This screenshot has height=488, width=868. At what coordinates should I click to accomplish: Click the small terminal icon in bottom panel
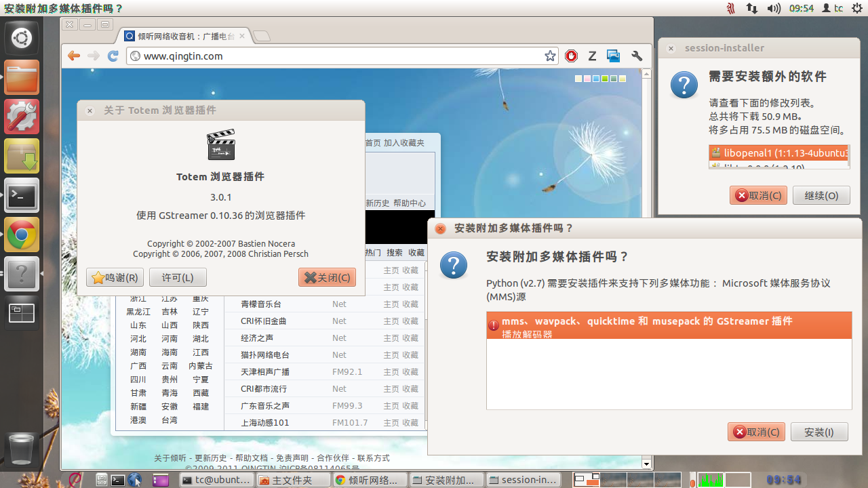pyautogui.click(x=118, y=480)
